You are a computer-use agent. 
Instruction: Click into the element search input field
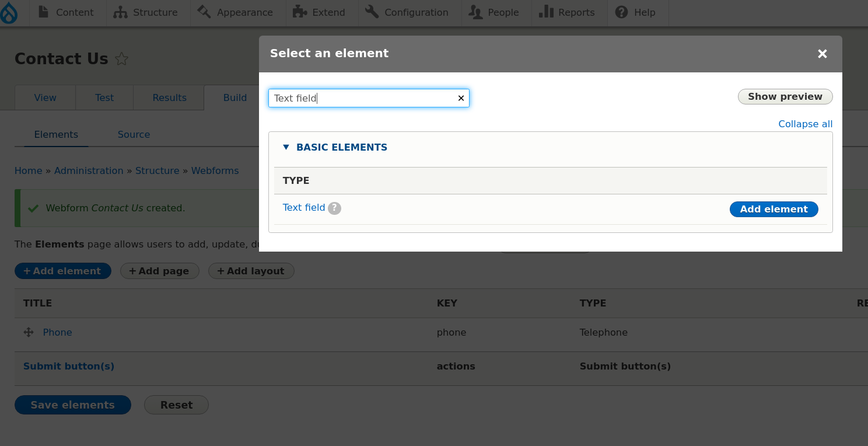coord(362,98)
